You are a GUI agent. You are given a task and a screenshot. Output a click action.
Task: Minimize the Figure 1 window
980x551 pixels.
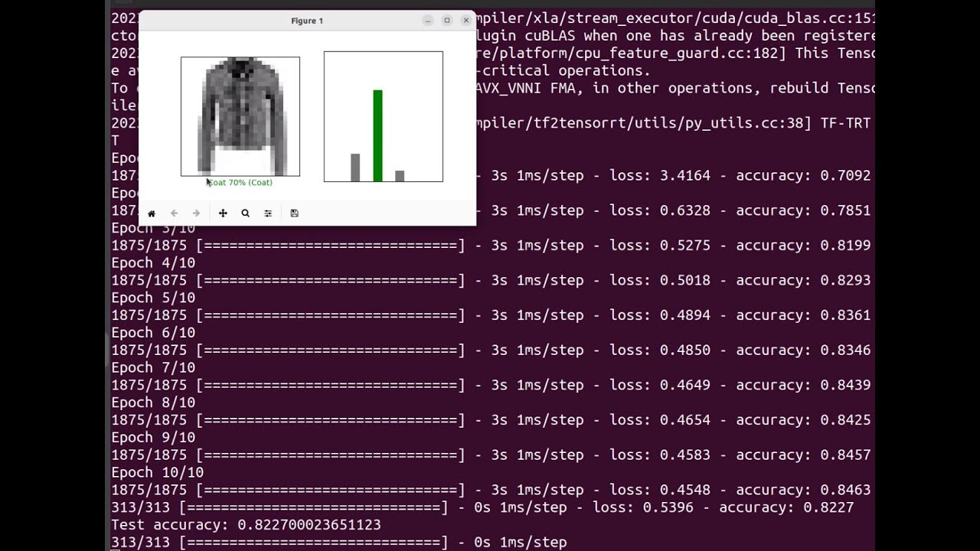coord(428,21)
